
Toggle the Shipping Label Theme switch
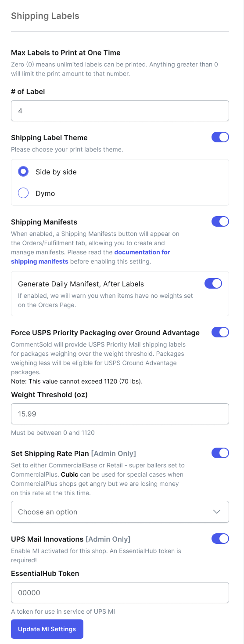[220, 137]
